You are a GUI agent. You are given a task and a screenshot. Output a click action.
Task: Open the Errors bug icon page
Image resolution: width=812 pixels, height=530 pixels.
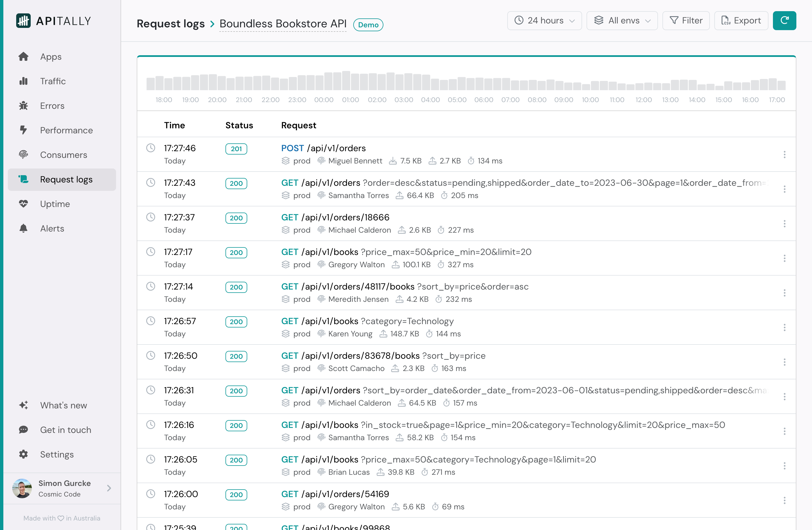[23, 106]
